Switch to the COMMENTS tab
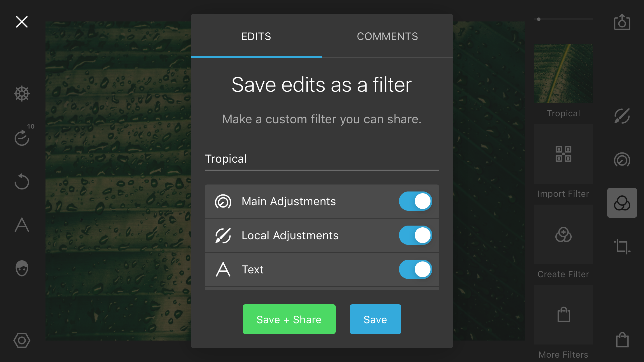This screenshot has width=644, height=362. (x=388, y=36)
